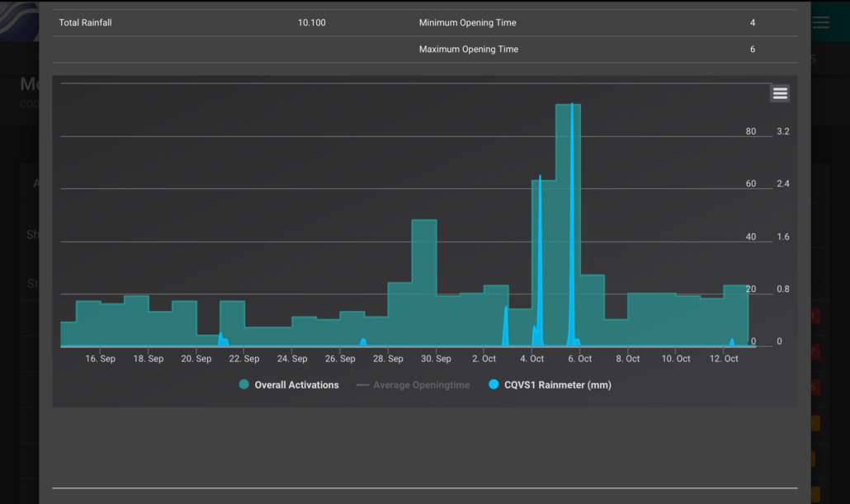The image size is (850, 504).
Task: Click the 12. Oct x-axis date label
Action: (724, 359)
